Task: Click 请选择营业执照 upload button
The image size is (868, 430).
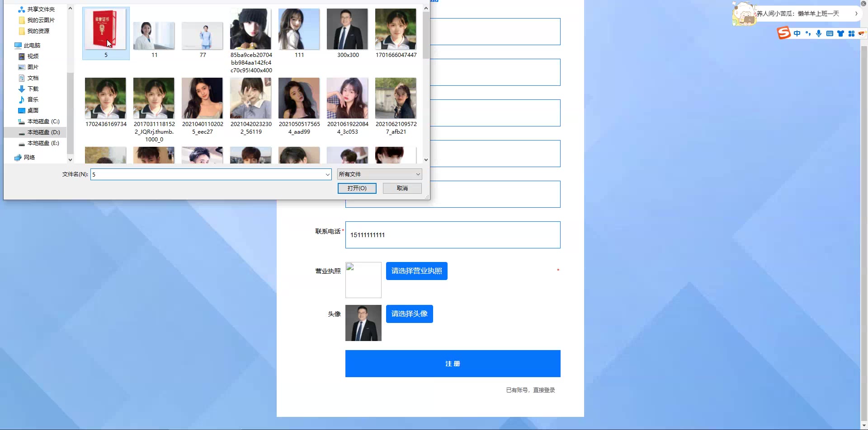Action: [x=417, y=271]
